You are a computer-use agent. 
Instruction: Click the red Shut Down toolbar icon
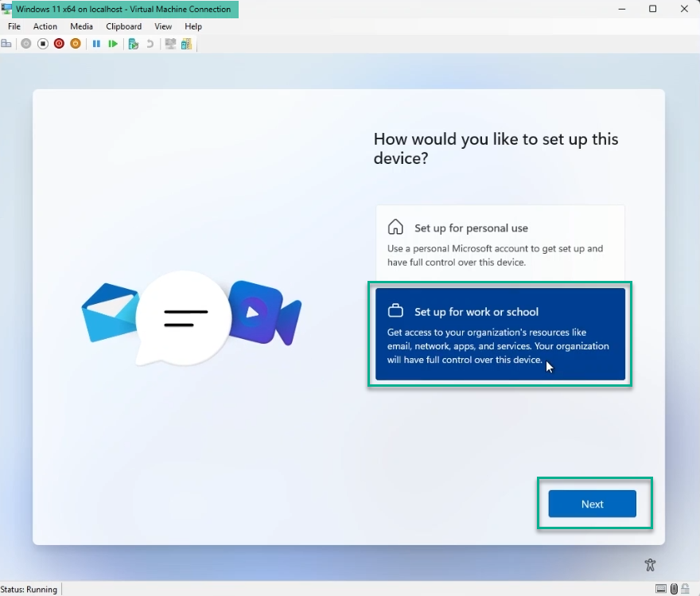coord(59,44)
